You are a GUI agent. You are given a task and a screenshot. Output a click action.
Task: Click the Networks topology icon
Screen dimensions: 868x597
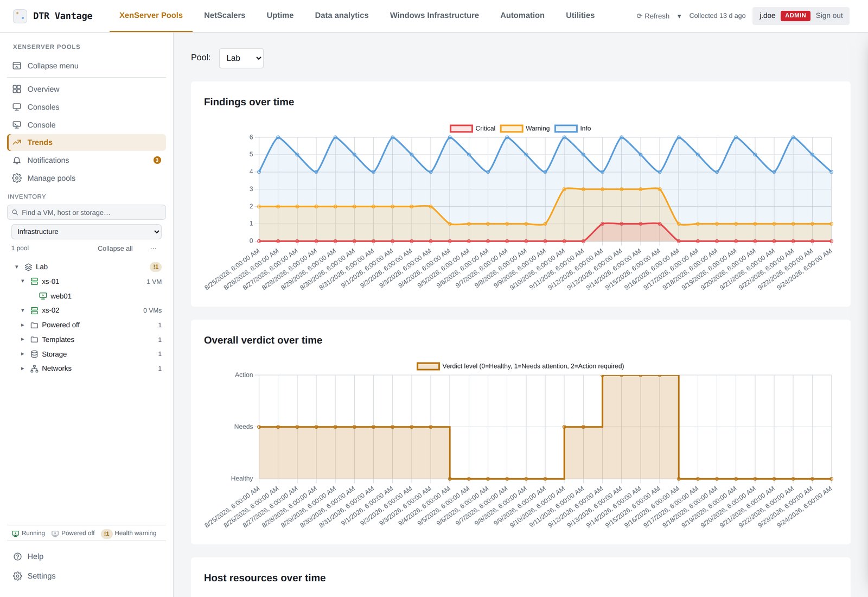point(34,369)
